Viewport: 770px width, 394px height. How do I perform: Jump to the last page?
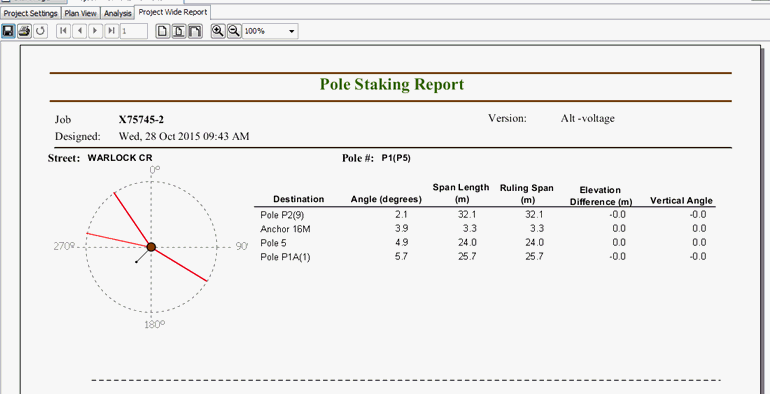[x=112, y=31]
